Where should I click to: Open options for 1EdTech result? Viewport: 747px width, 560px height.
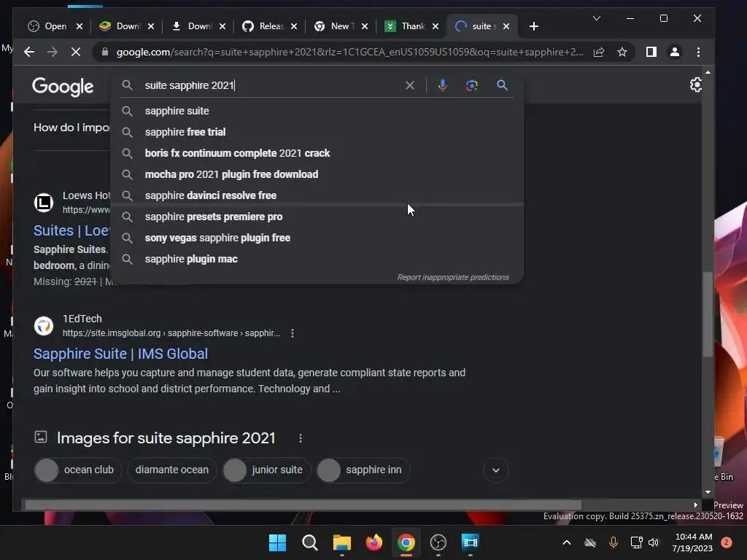pyautogui.click(x=293, y=333)
